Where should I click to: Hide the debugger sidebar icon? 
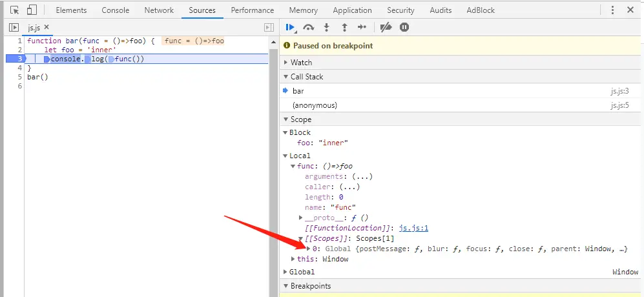(x=269, y=28)
